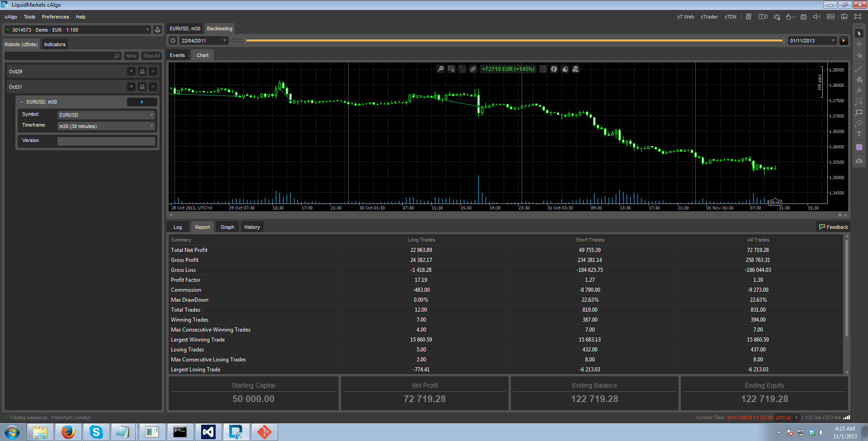
Task: Select the crosshair cursor tool
Action: click(x=859, y=44)
